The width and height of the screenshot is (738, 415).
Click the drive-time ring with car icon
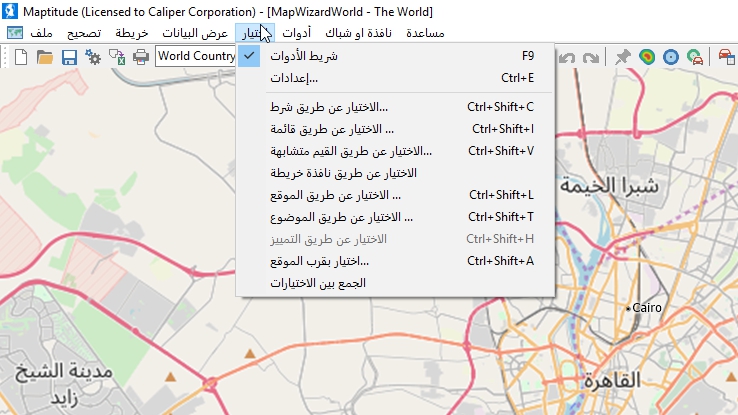point(695,57)
